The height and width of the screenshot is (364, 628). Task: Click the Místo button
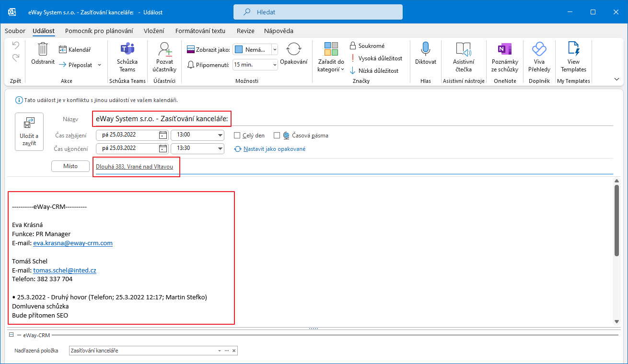point(70,166)
